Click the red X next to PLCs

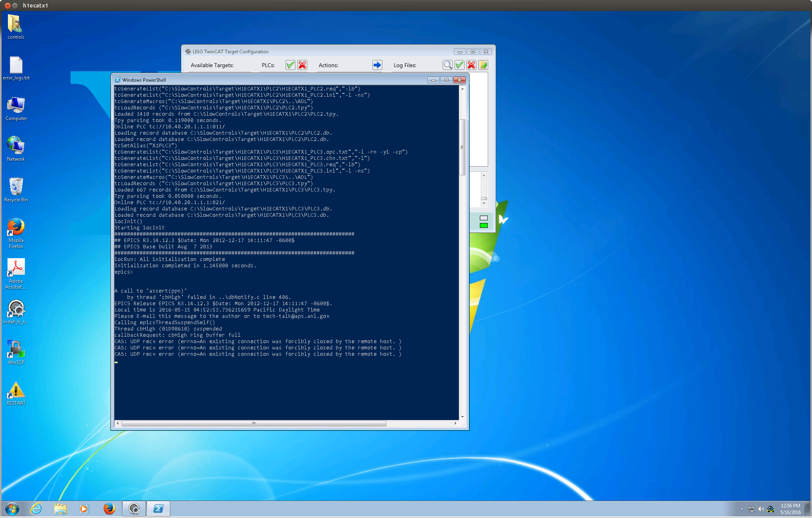[x=303, y=65]
